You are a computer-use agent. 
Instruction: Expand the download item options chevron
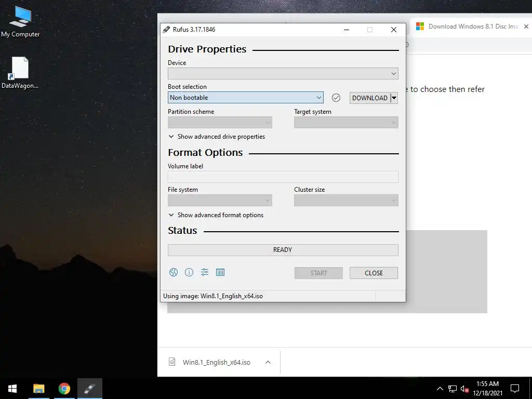[268, 362]
